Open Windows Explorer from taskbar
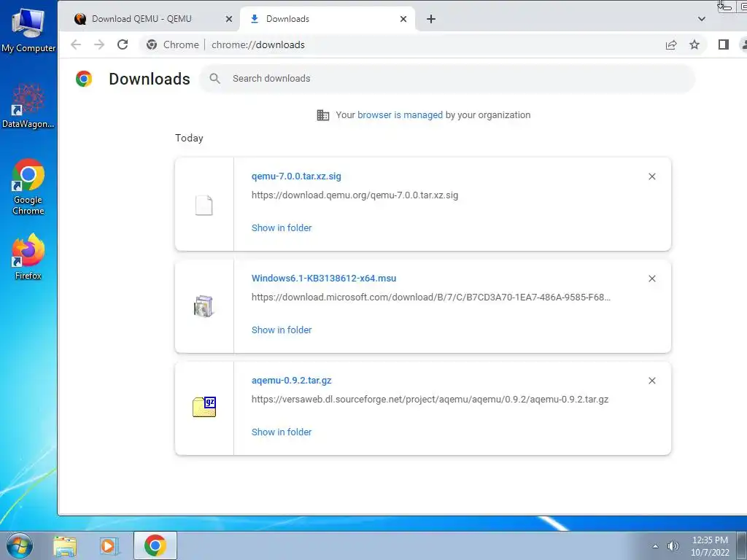 pos(65,545)
